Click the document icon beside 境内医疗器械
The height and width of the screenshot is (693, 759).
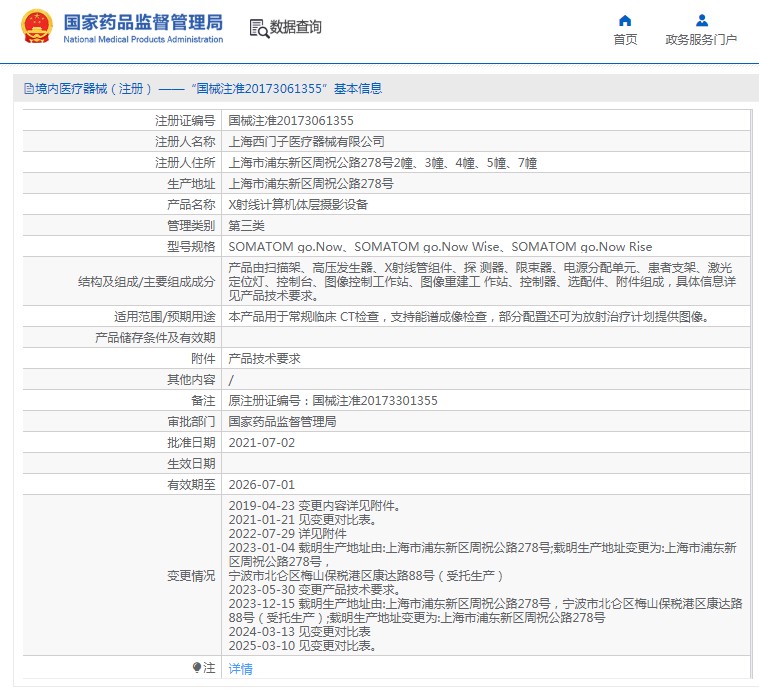click(x=29, y=89)
